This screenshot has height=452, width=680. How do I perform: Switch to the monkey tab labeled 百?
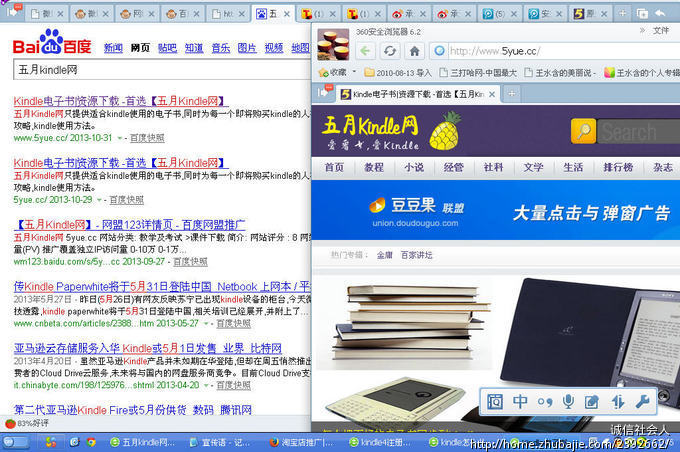(x=183, y=14)
